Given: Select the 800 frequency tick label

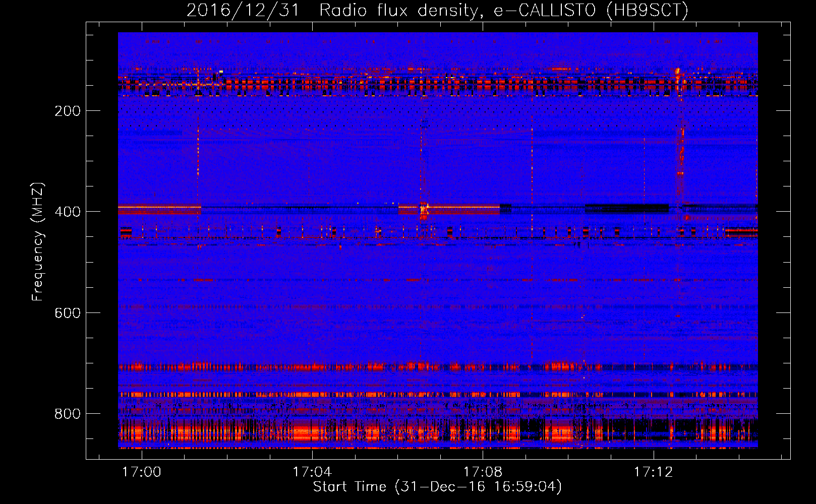Looking at the screenshot, I should (68, 414).
